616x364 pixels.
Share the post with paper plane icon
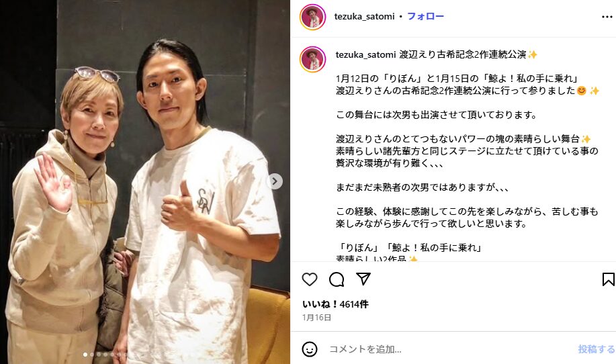[x=363, y=279]
